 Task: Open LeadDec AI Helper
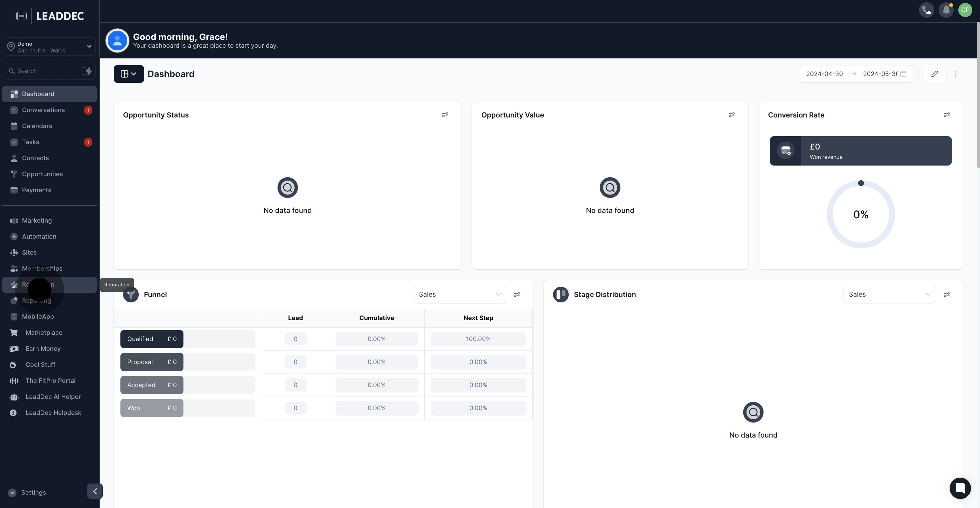pyautogui.click(x=49, y=397)
